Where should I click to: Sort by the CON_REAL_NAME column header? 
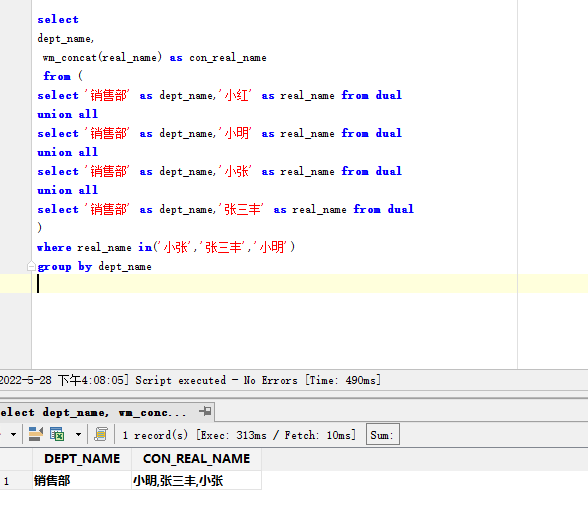196,459
